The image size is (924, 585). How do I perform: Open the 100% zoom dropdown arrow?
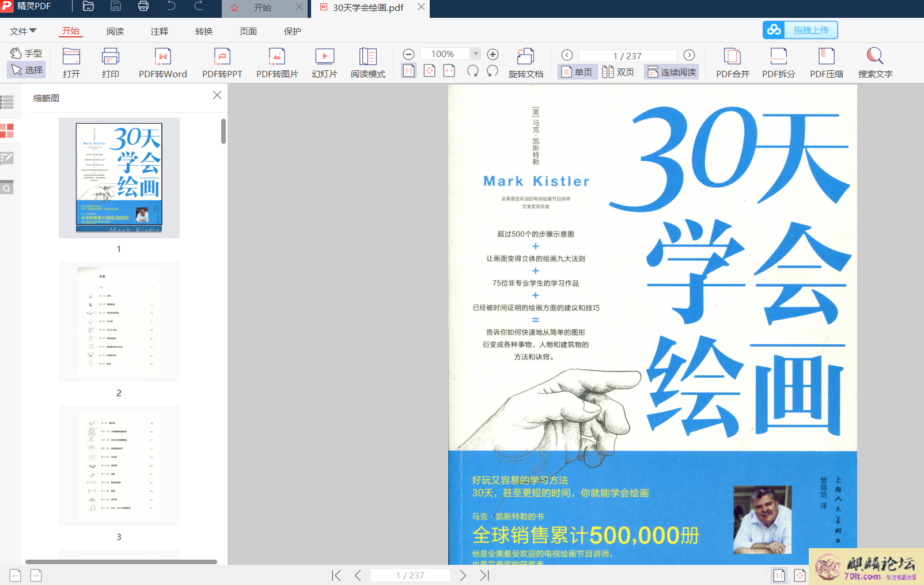click(x=476, y=54)
